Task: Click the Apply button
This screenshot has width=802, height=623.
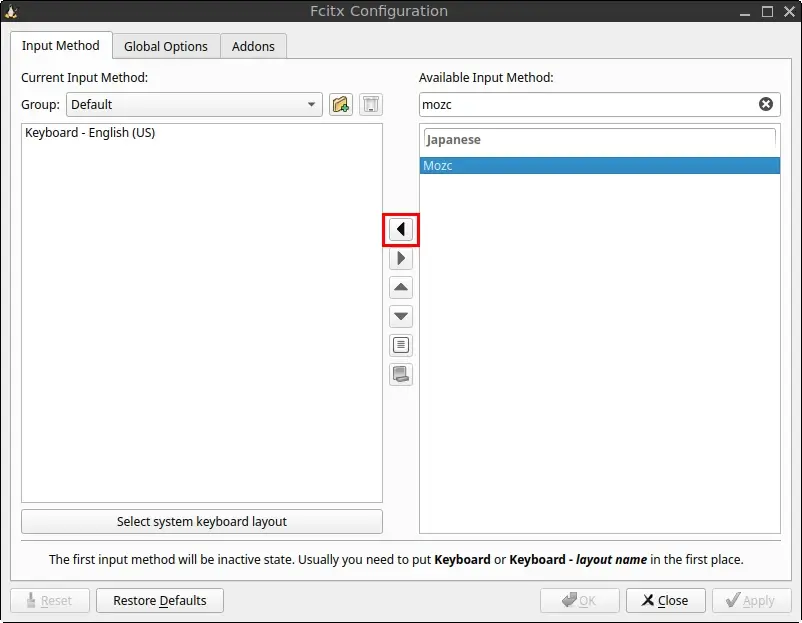Action: coord(751,600)
